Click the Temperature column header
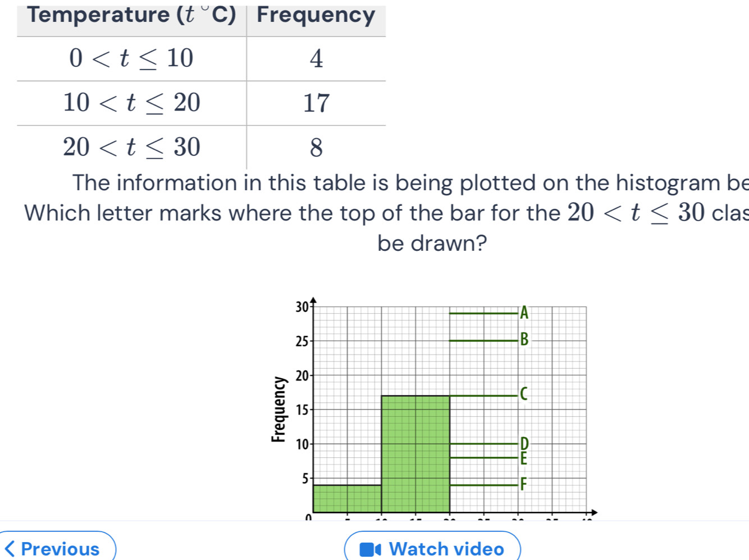 point(131,15)
